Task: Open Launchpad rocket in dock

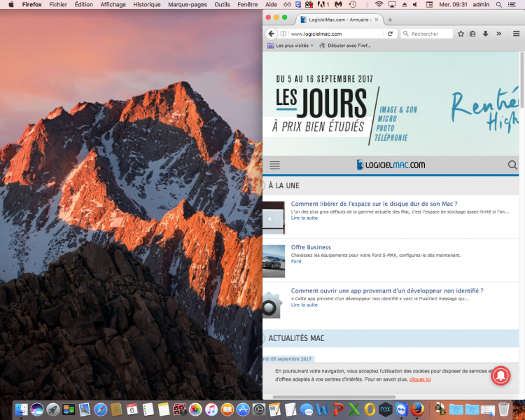Action: click(x=53, y=409)
